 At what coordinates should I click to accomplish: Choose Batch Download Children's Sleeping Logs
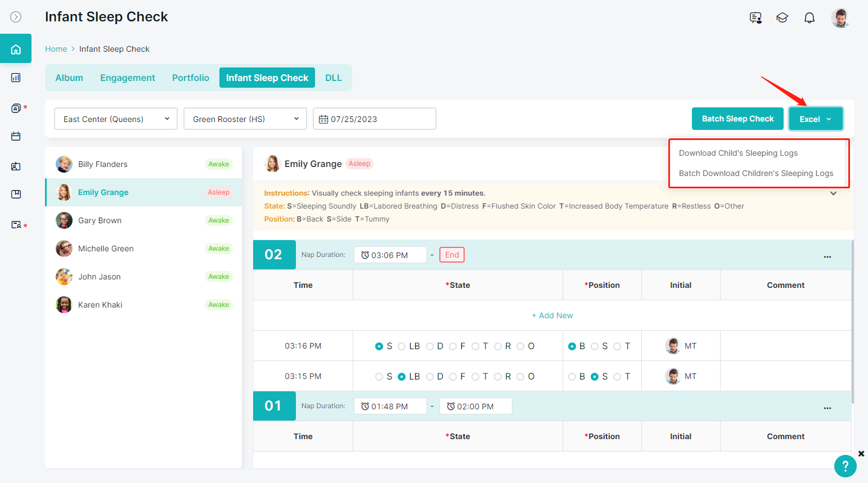coord(756,173)
